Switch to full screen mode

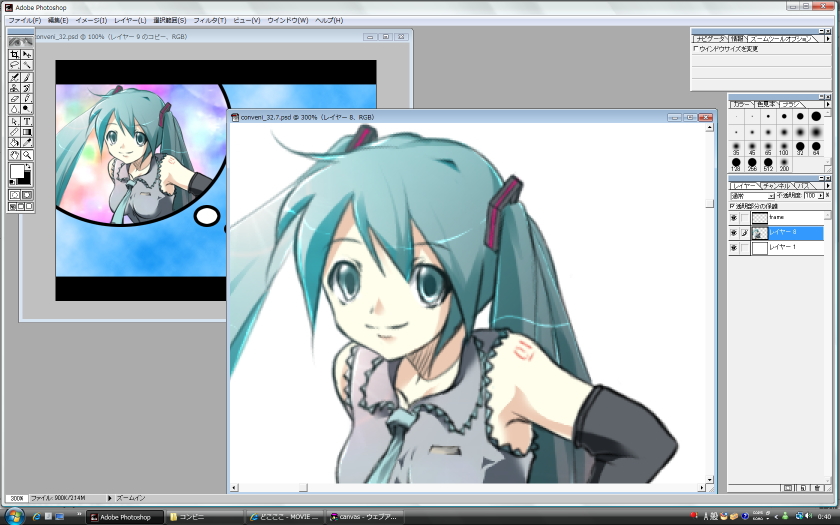click(29, 206)
